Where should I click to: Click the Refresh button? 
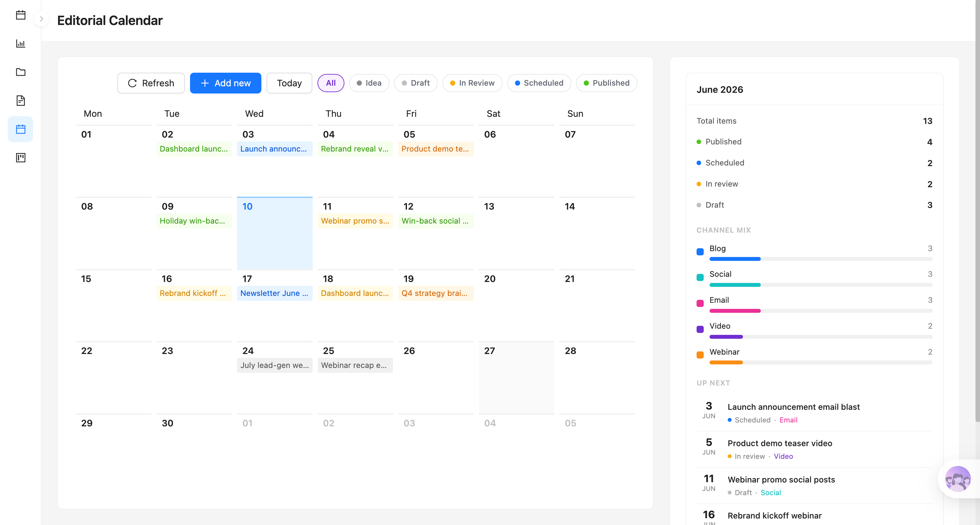pos(151,83)
